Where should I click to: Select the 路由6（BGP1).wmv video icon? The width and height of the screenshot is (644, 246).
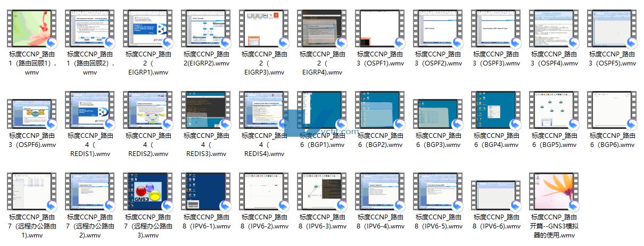point(322,110)
